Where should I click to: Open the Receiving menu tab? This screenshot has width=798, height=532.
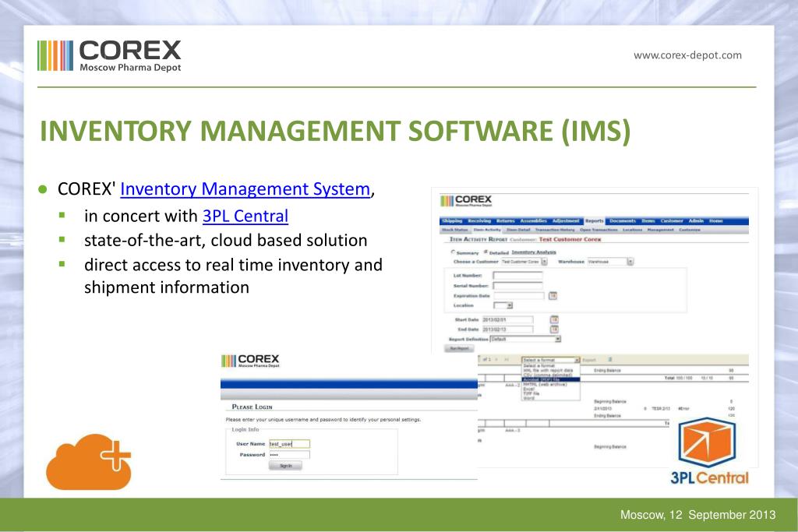pos(479,220)
